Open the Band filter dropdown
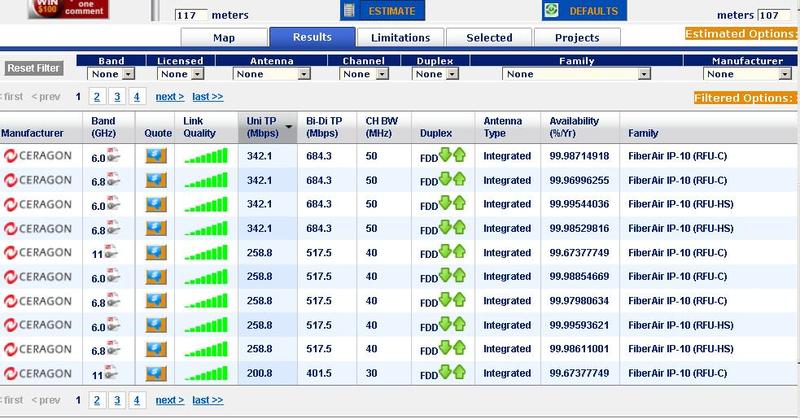This screenshot has width=800, height=419. click(x=111, y=74)
